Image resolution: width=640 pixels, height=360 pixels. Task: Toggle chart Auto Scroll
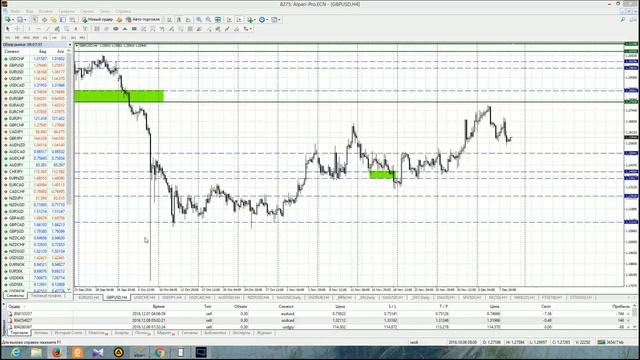(229, 20)
